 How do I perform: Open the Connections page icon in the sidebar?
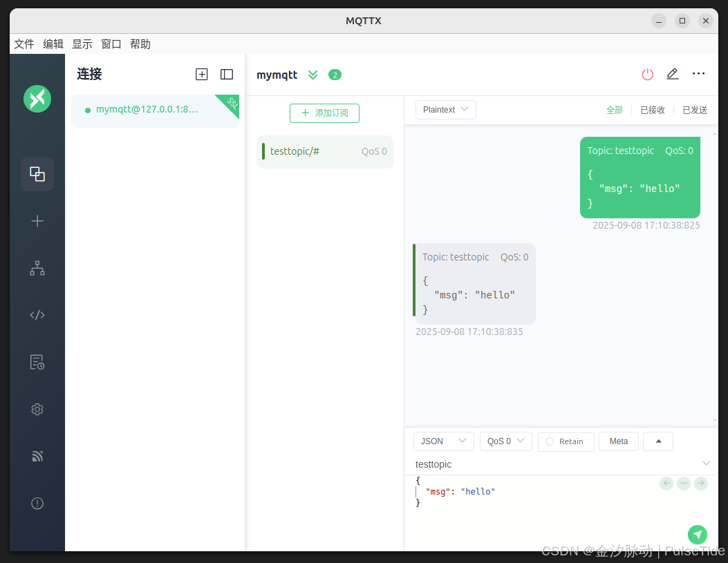[x=37, y=174]
